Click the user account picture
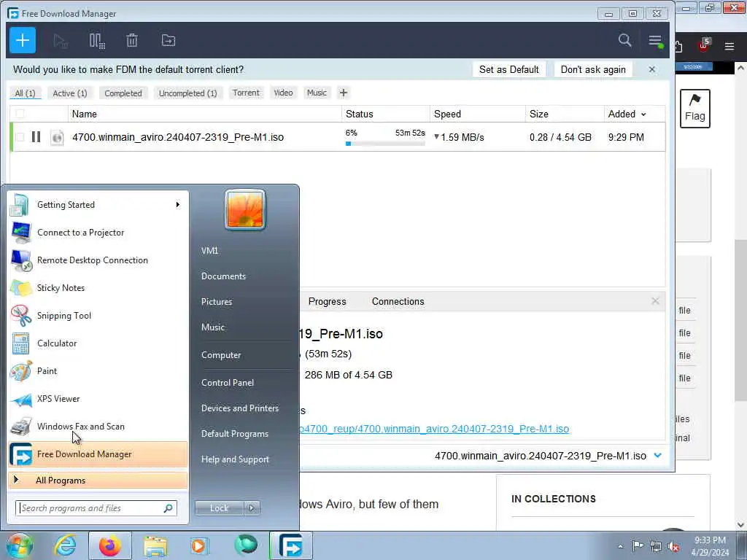Screen dimensions: 747x560 [x=245, y=209]
